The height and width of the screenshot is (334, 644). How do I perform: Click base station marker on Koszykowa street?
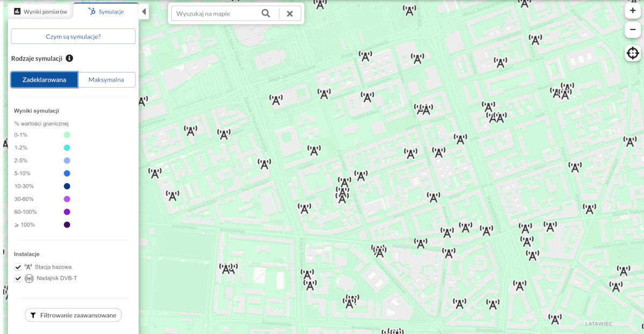pyautogui.click(x=304, y=209)
